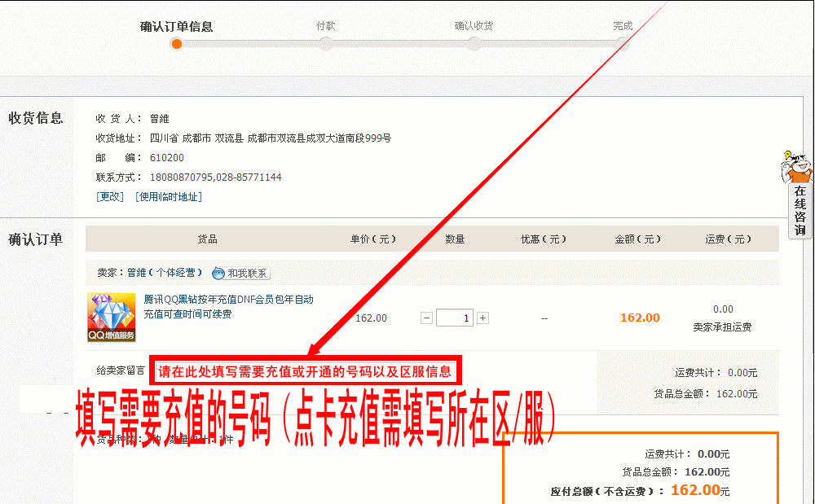Image resolution: width=815 pixels, height=504 pixels.
Task: Click the orange 162.00 amount in item row
Action: (x=640, y=318)
